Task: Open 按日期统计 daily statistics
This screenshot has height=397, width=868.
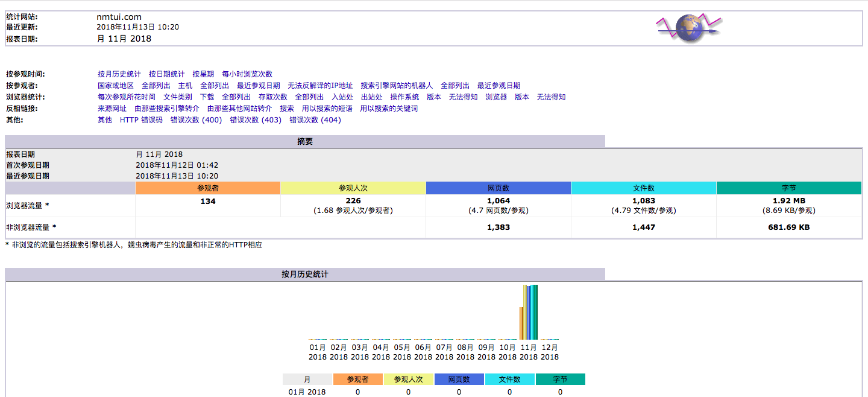Action: pos(167,74)
